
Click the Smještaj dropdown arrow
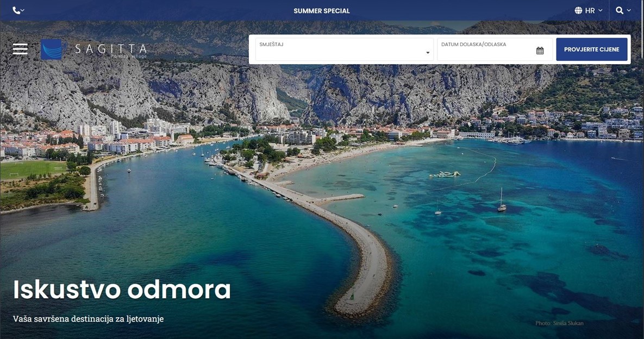coord(428,53)
